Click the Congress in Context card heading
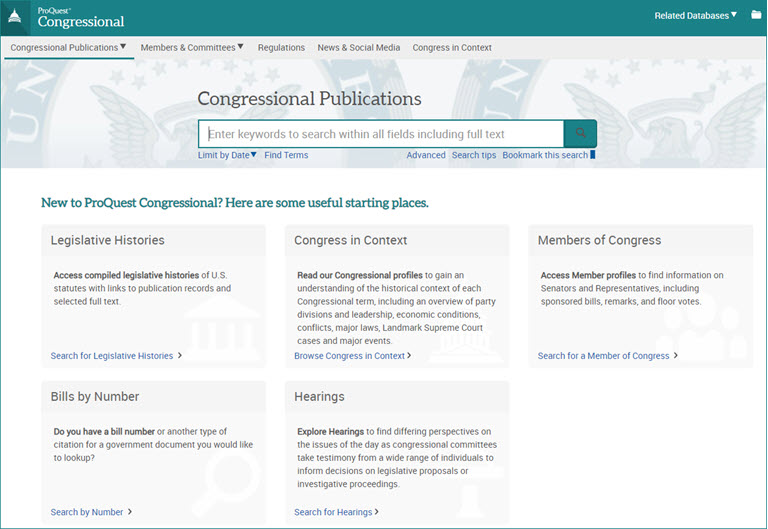 coord(350,240)
